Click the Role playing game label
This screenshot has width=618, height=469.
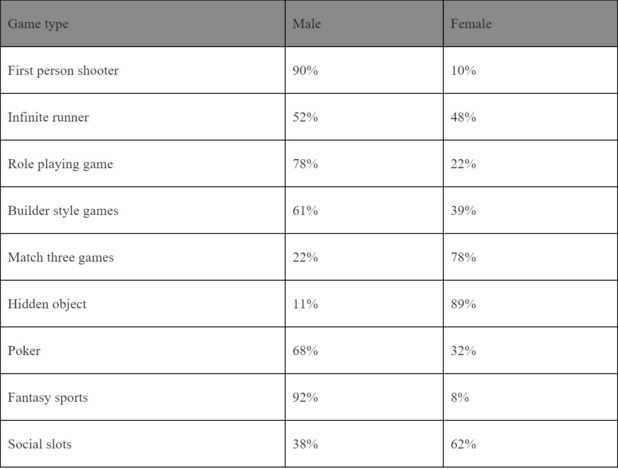[x=60, y=164]
